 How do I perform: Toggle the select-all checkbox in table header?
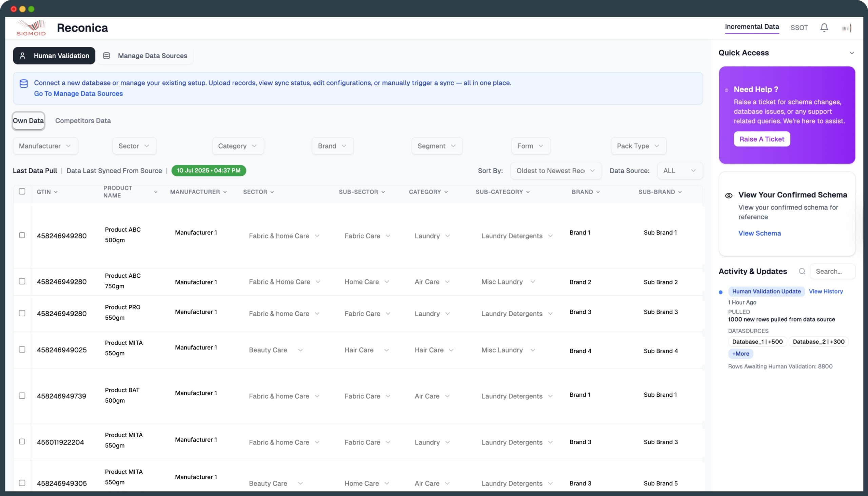coord(22,192)
